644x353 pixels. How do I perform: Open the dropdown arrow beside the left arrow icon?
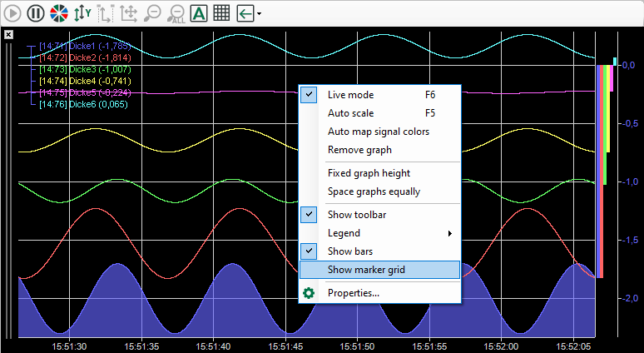260,14
